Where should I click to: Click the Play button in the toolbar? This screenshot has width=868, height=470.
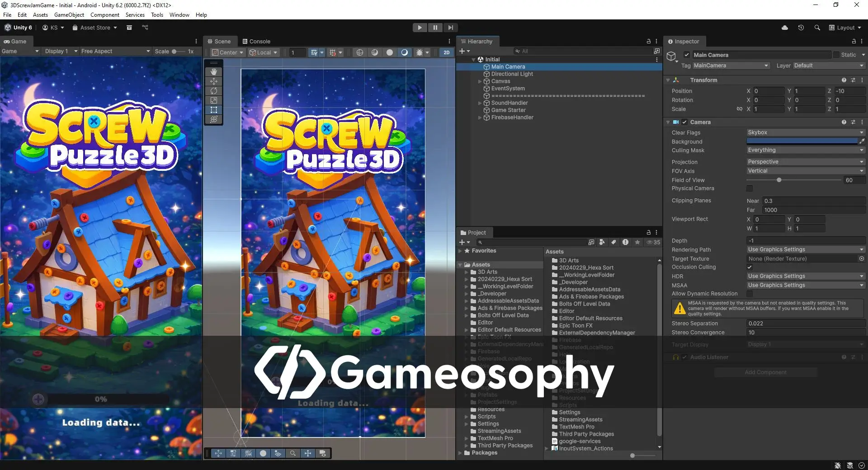420,28
